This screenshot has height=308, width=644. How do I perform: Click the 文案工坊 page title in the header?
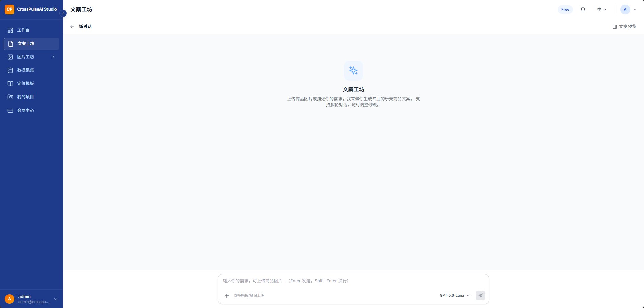(81, 9)
